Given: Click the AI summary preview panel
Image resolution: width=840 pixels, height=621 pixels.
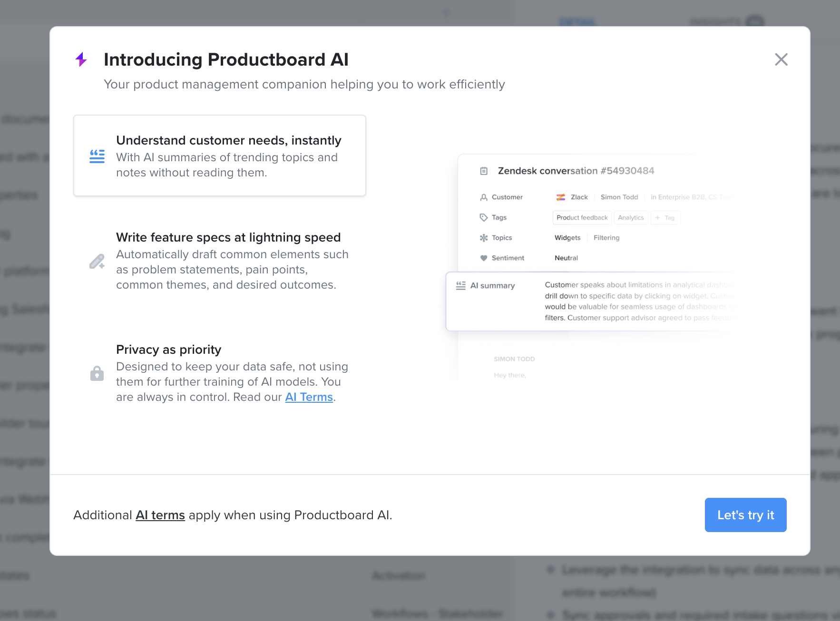Looking at the screenshot, I should (590, 301).
